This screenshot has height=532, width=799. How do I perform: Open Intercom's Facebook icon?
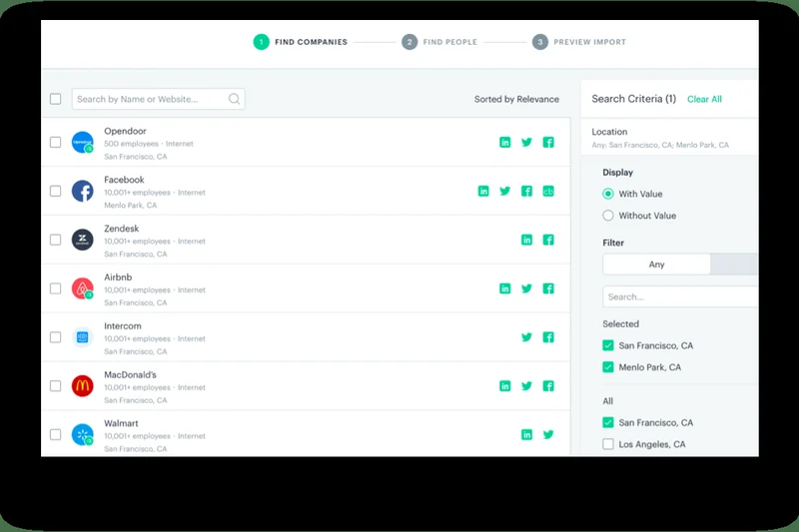(x=548, y=337)
